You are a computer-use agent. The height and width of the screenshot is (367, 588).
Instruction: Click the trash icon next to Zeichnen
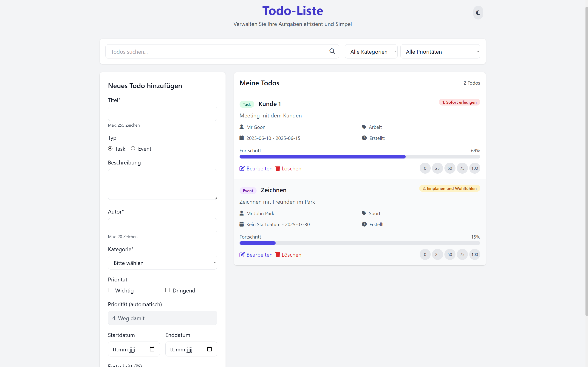click(277, 255)
